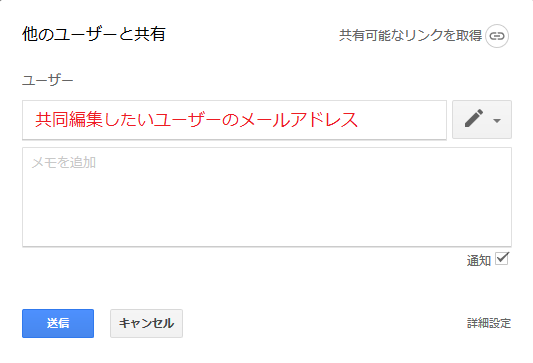This screenshot has height=363, width=533.
Task: Click inside the メモを追加 message box
Action: (x=267, y=197)
